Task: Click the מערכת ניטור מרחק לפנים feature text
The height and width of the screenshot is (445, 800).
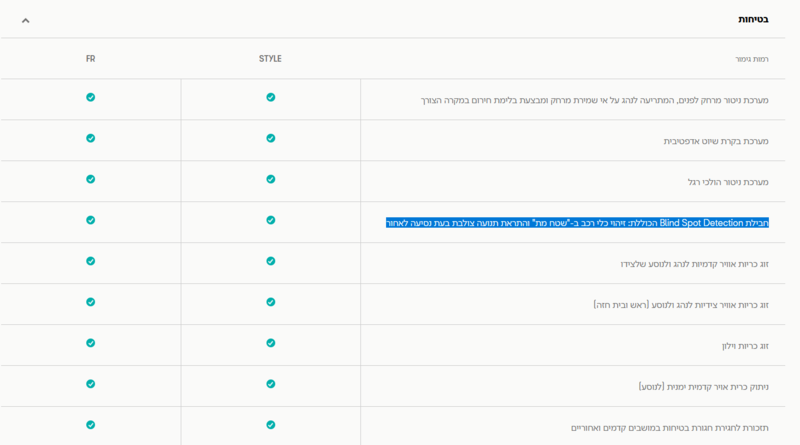Action: (x=594, y=101)
